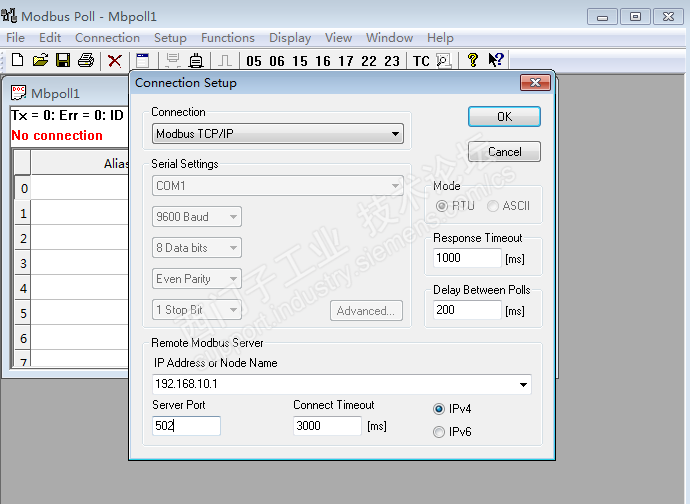Click the context help arrow icon
The width and height of the screenshot is (690, 504).
pos(496,60)
